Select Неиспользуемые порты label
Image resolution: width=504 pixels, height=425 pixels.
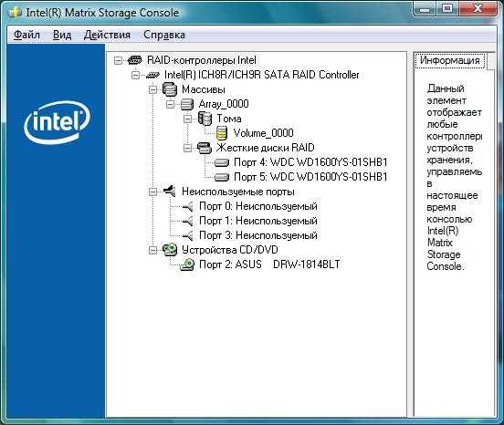(238, 192)
